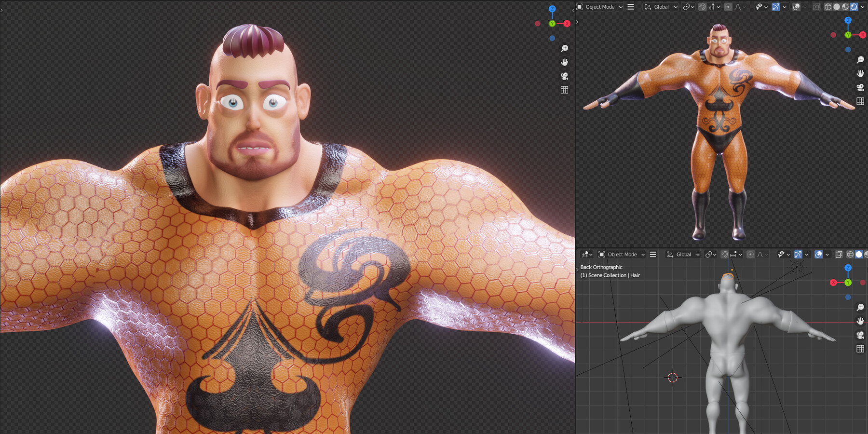Click green Y axis in left viewport gizmo
Viewport: 868px width, 434px height.
point(552,24)
